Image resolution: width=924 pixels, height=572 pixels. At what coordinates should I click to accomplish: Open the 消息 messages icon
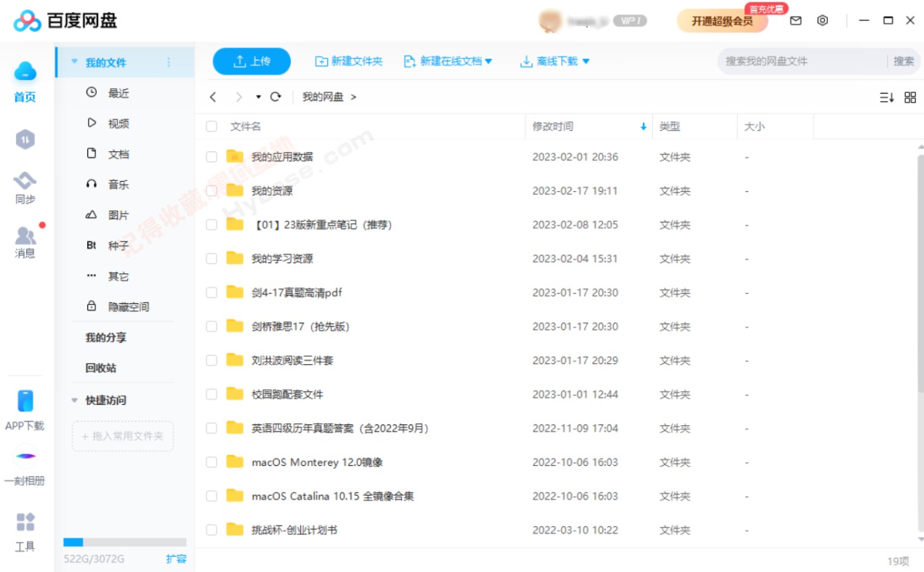(x=25, y=235)
